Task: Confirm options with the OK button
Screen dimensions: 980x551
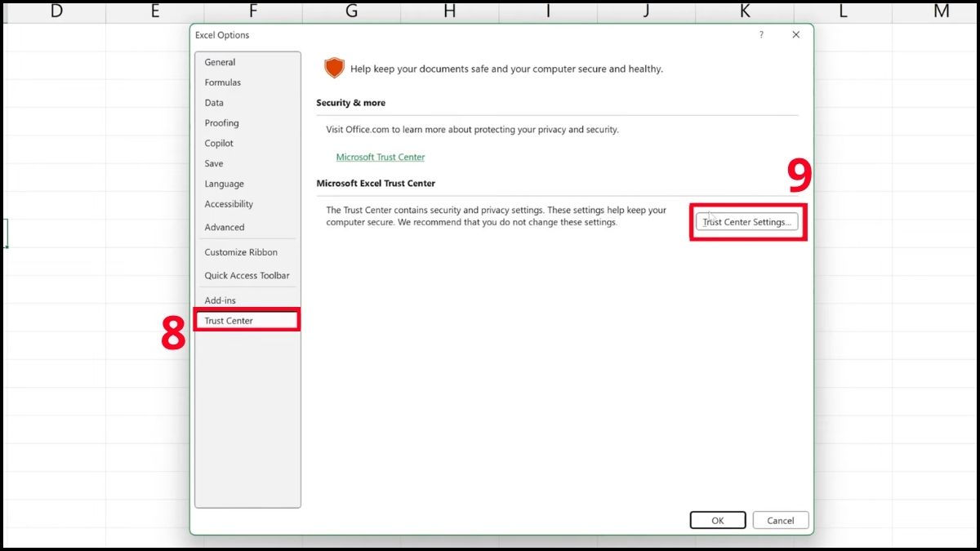Action: coord(718,521)
